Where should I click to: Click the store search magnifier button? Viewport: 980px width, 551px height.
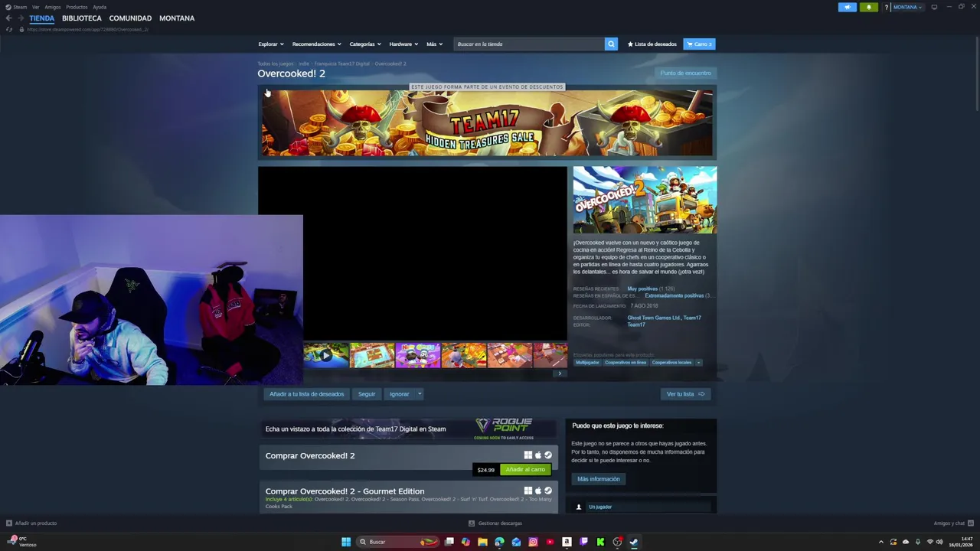[x=611, y=44]
